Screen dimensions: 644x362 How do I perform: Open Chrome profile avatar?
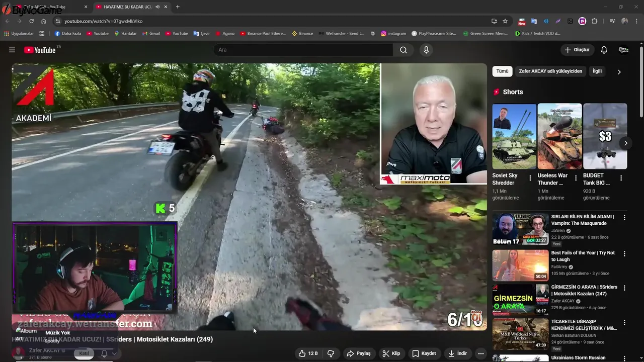click(624, 21)
